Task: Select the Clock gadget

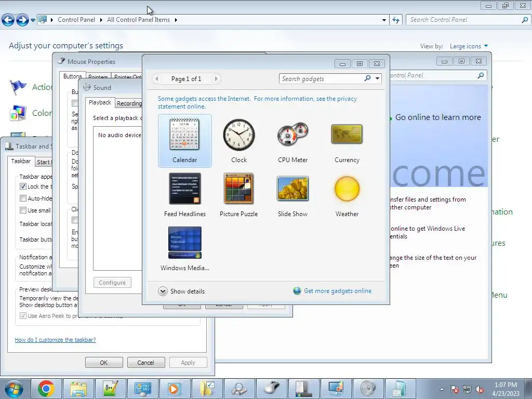Action: click(x=239, y=141)
